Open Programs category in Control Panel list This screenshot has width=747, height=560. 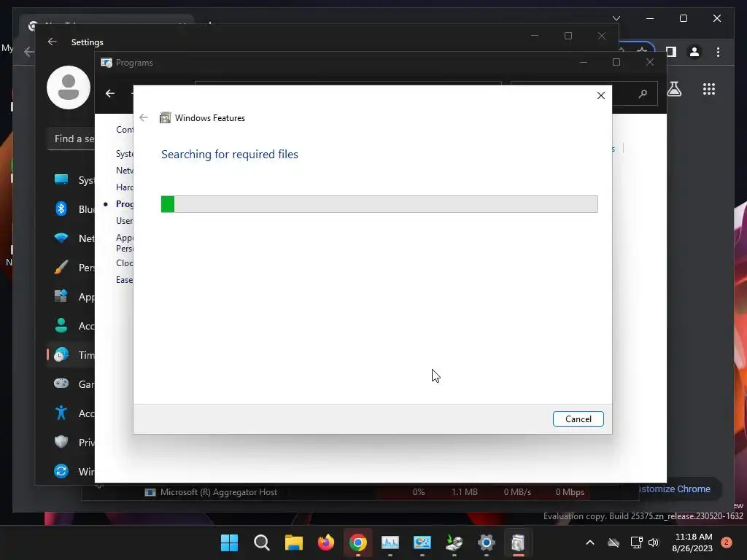(124, 204)
